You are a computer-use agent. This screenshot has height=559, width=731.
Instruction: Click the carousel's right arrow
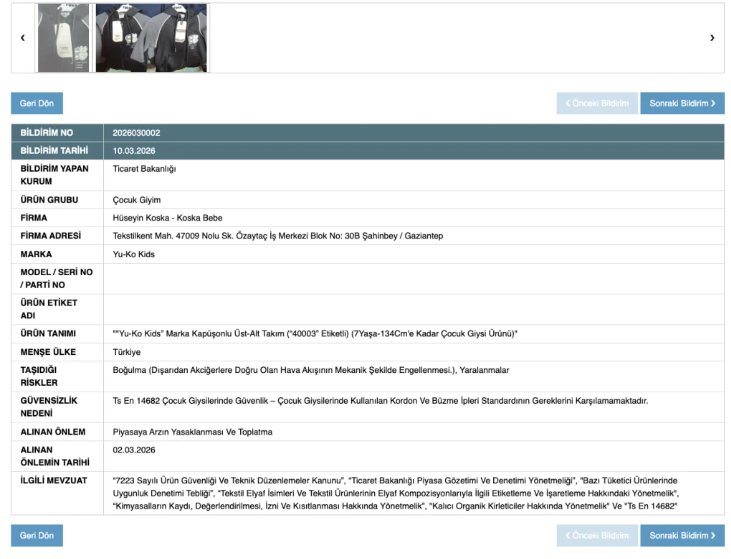click(711, 38)
